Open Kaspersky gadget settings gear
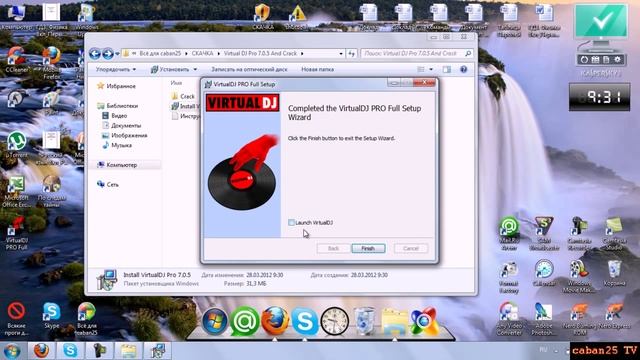Viewport: 640px width, 360px height. (617, 60)
